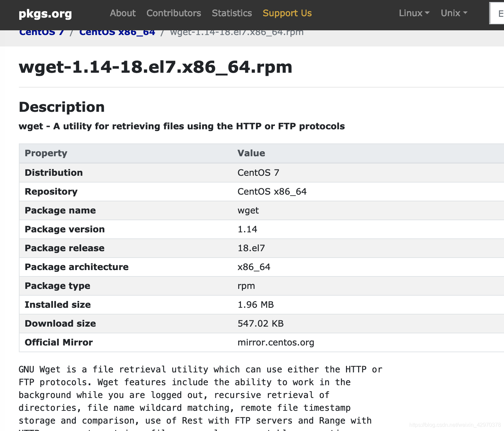Select the Package architecture value x86_64
This screenshot has width=504, height=431.
(x=254, y=267)
